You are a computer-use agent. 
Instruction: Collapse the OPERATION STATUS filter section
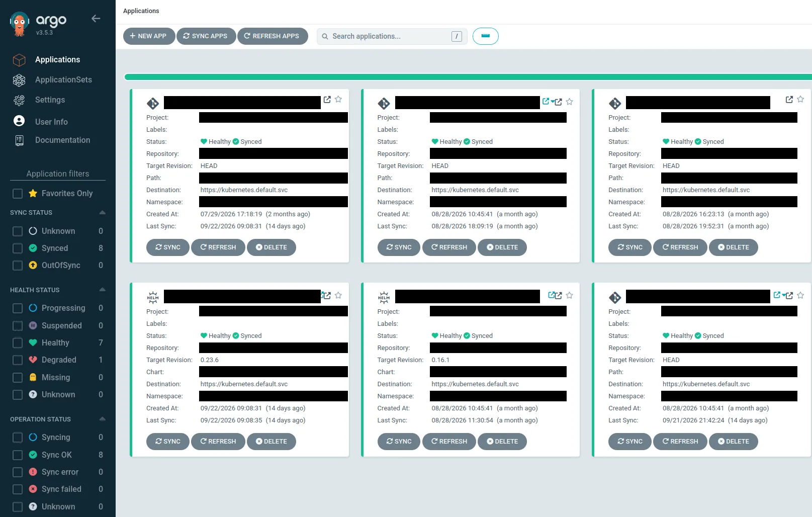(x=102, y=419)
